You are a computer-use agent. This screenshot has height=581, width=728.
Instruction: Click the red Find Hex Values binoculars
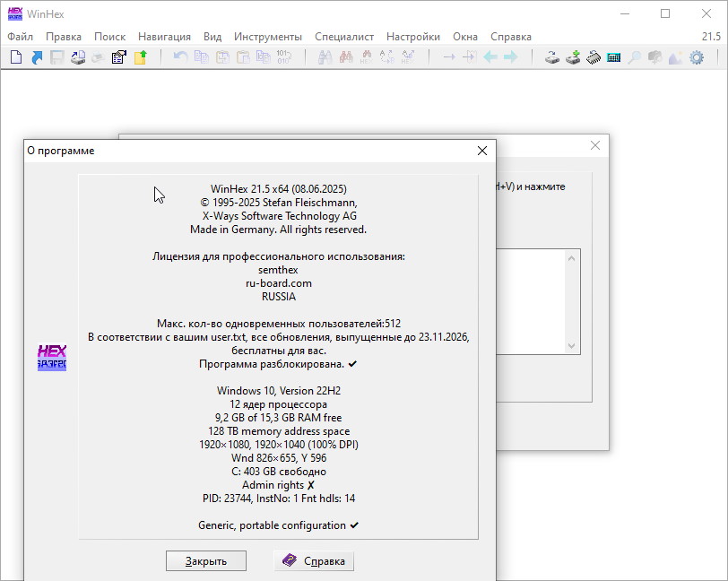[x=346, y=57]
